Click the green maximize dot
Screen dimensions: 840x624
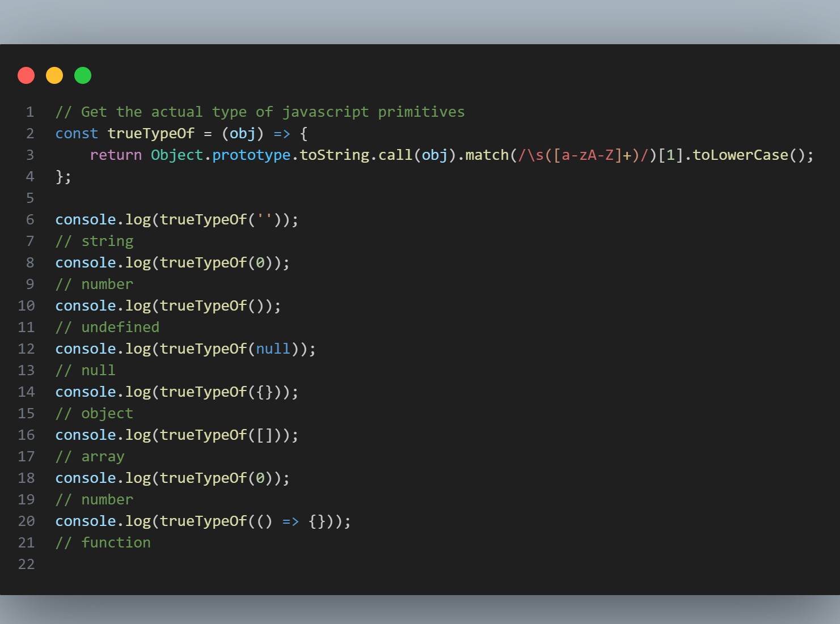click(x=83, y=75)
